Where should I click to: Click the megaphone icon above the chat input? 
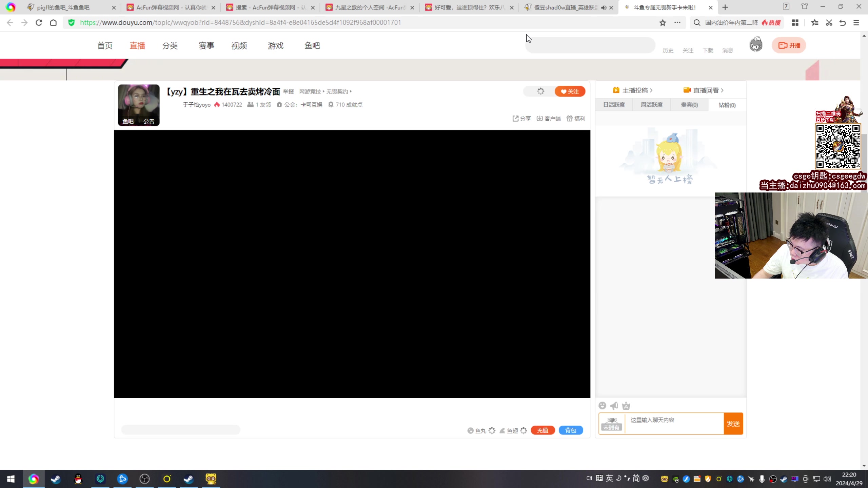[614, 406]
